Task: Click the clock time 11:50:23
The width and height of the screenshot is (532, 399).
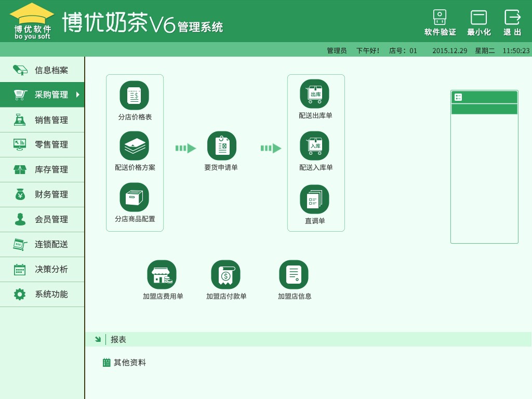Action: 516,51
